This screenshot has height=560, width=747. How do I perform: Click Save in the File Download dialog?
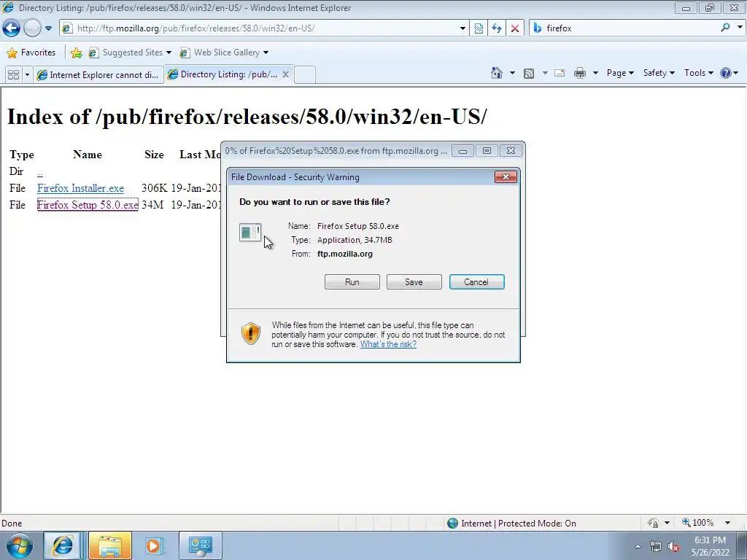pos(414,282)
